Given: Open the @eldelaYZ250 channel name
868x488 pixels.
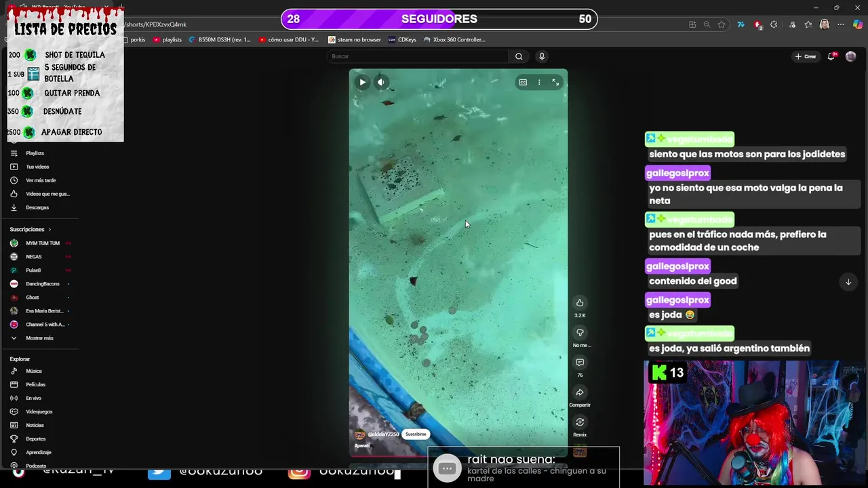Looking at the screenshot, I should click(383, 434).
